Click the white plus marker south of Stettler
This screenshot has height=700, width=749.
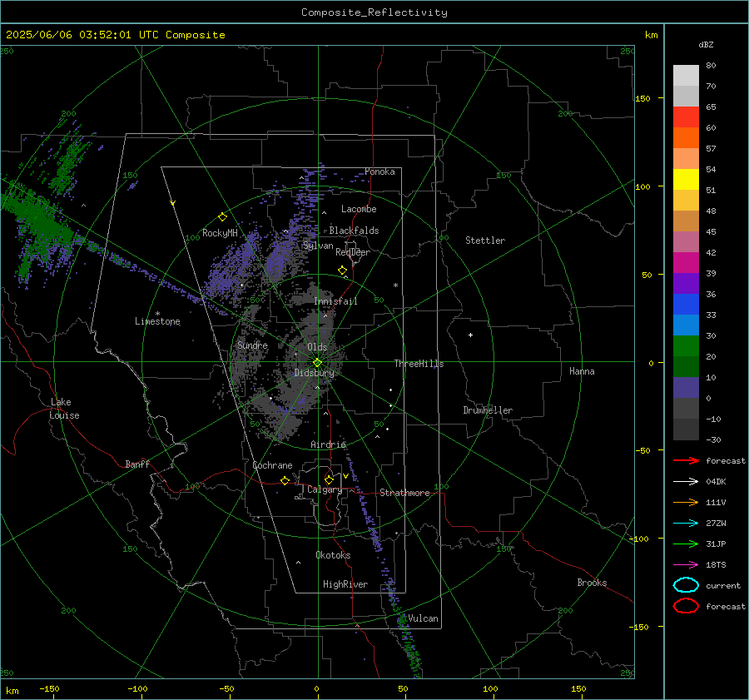point(470,335)
